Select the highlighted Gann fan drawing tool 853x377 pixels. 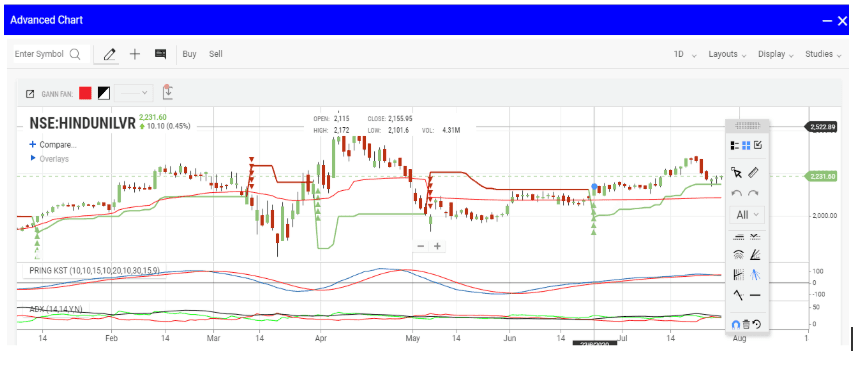[755, 275]
